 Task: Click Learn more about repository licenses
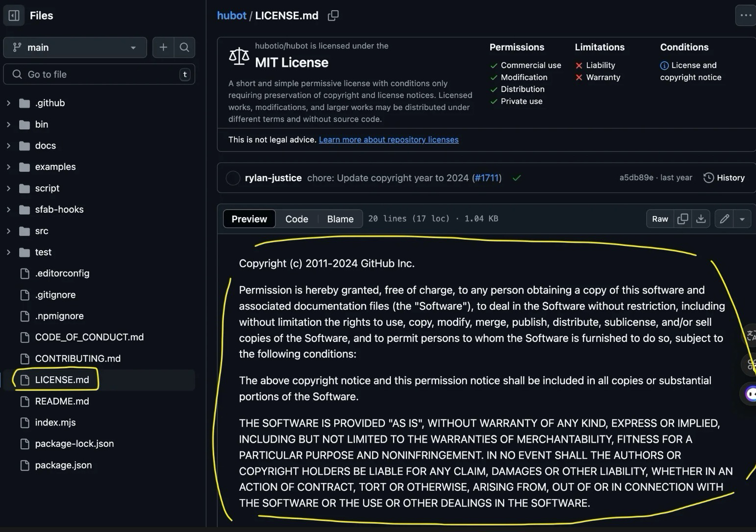point(389,140)
